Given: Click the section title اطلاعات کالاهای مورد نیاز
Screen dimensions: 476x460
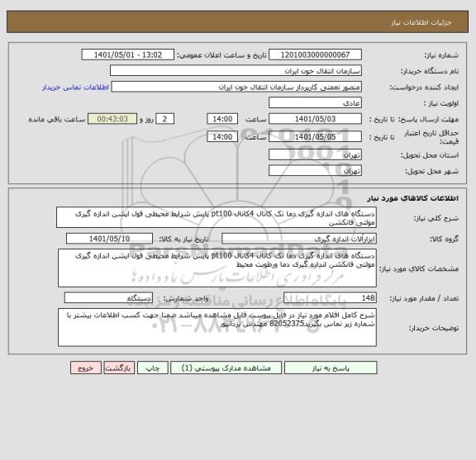Looking at the screenshot, I should (413, 198).
